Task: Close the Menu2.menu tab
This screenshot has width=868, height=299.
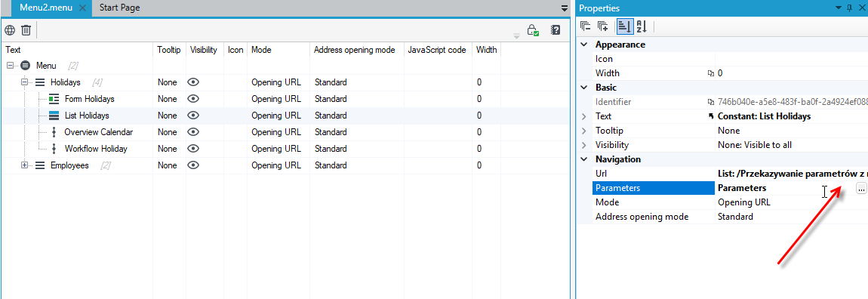Action: [x=82, y=8]
